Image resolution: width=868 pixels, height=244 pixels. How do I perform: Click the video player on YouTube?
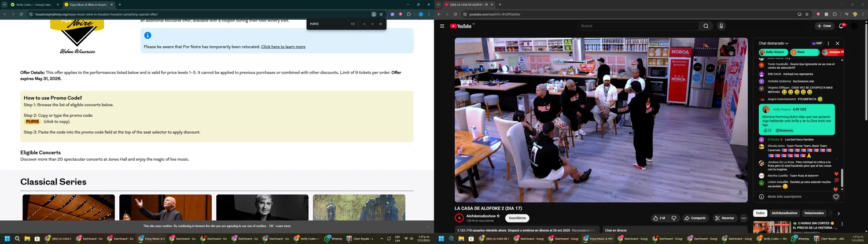coord(601,120)
